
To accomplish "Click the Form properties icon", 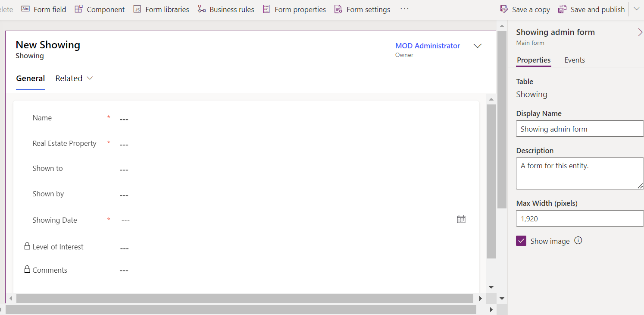I will pyautogui.click(x=267, y=9).
